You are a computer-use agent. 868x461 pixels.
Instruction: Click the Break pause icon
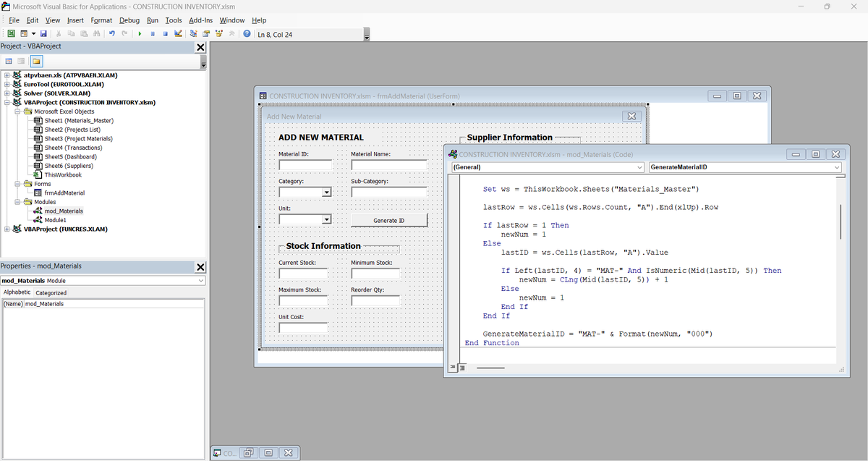point(153,34)
